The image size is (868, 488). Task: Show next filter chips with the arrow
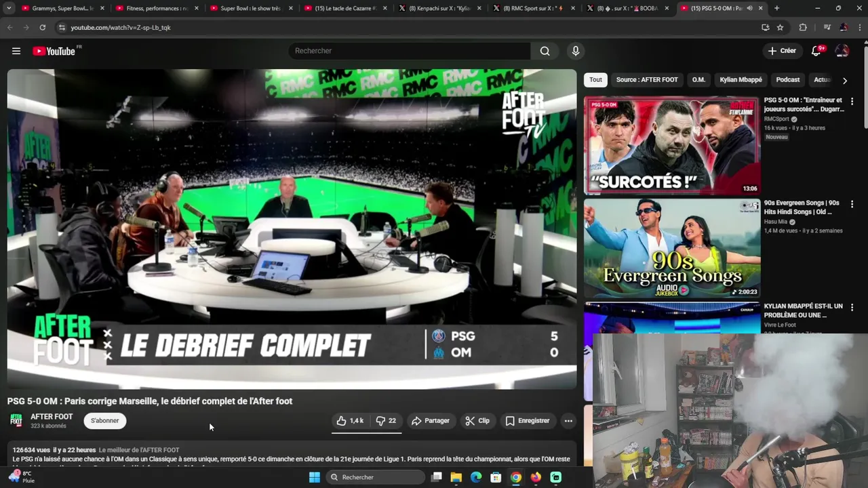844,80
